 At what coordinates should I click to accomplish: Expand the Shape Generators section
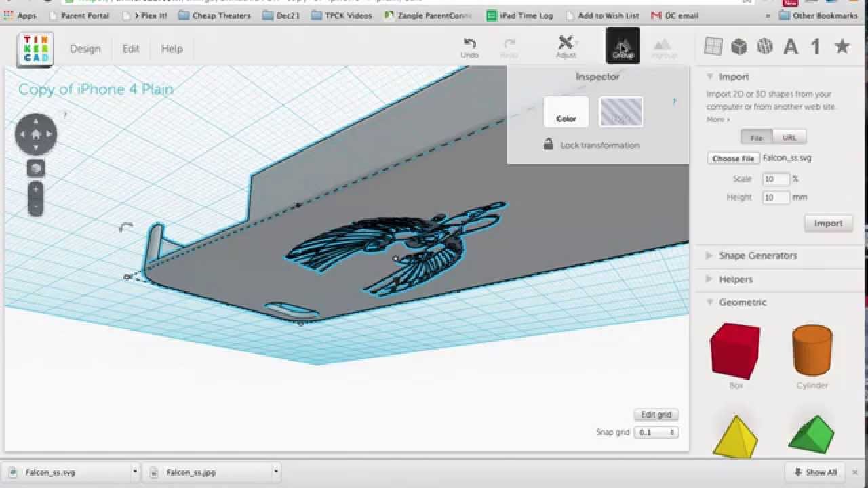709,256
